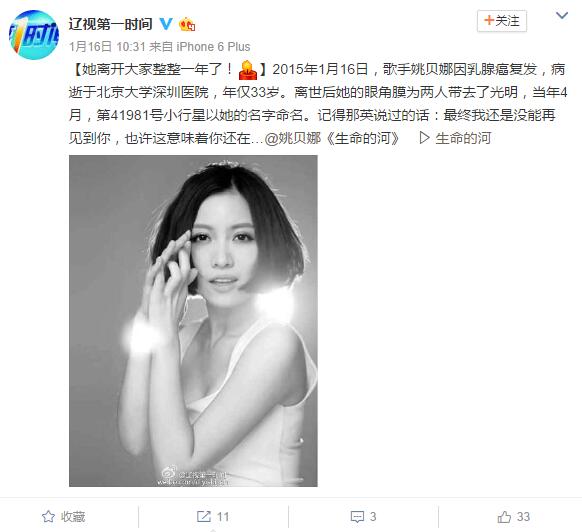Image resolution: width=582 pixels, height=532 pixels.
Task: Click the comment bubble icon
Action: point(357,517)
